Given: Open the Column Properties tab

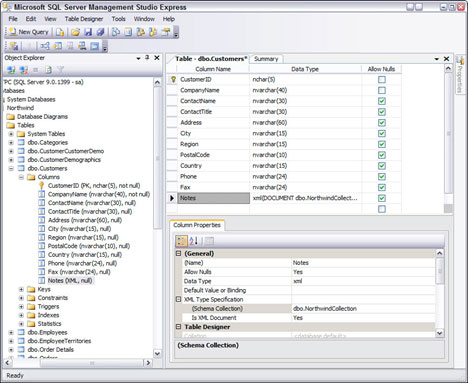Looking at the screenshot, I should [197, 225].
